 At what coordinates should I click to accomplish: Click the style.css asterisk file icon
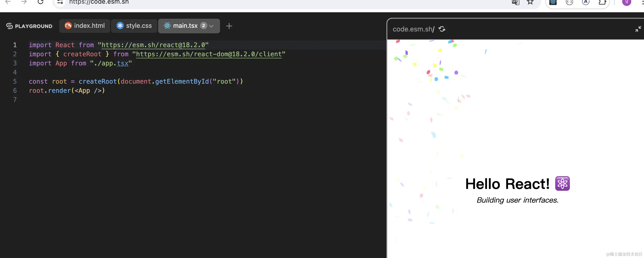coord(120,26)
